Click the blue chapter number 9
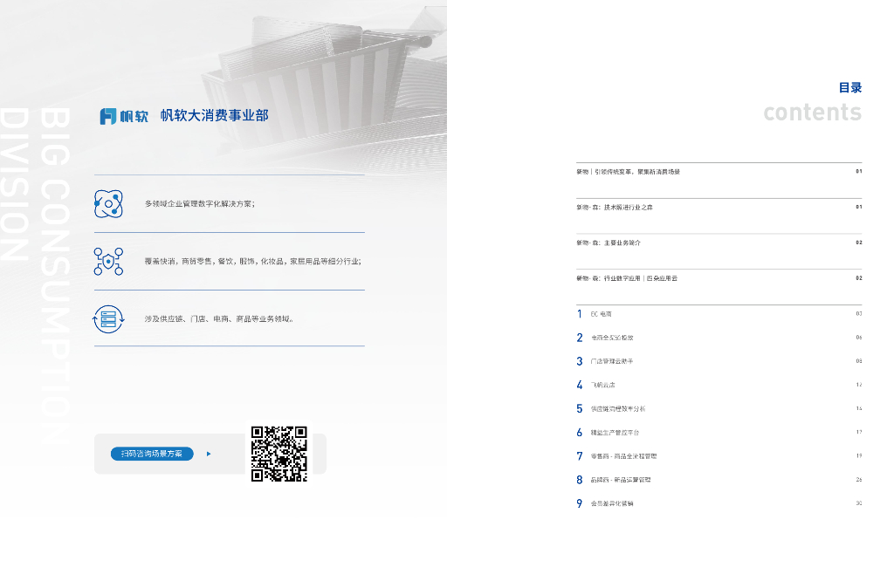Image resolution: width=894 pixels, height=588 pixels. 580,503
